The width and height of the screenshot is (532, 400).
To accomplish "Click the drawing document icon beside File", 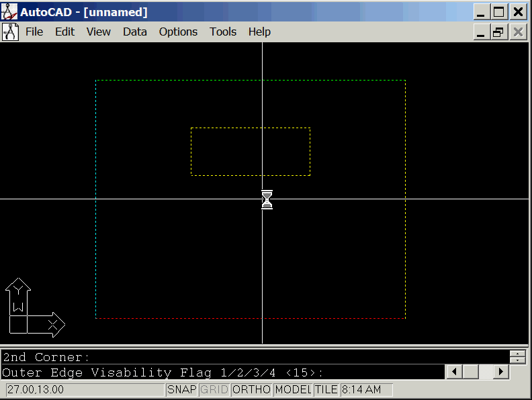I will [x=10, y=32].
